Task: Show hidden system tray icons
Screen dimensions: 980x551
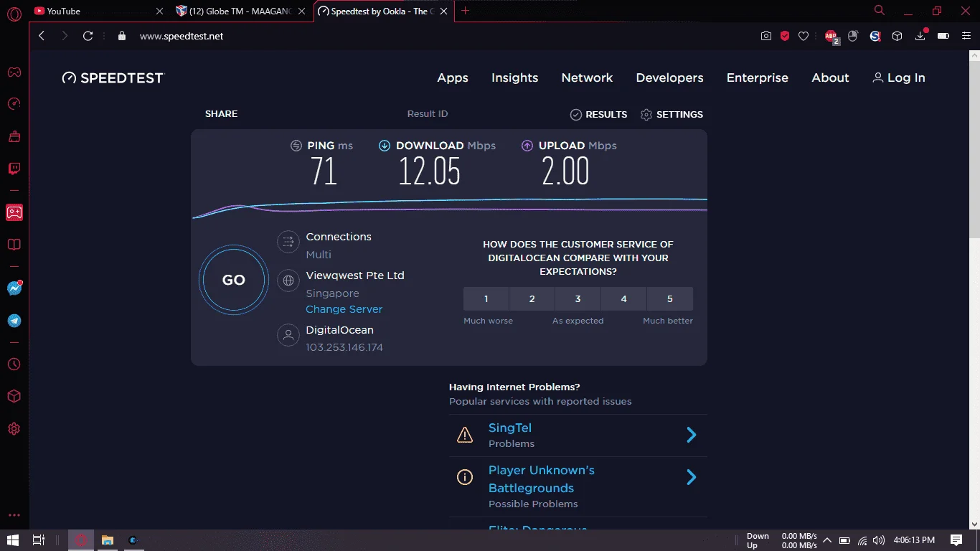Action: click(826, 540)
